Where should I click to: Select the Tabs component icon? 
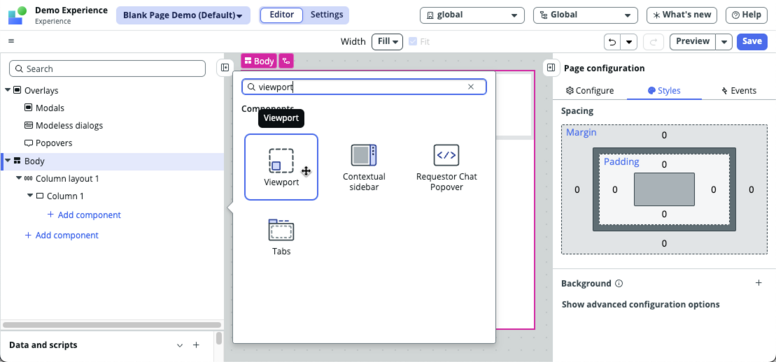(281, 230)
